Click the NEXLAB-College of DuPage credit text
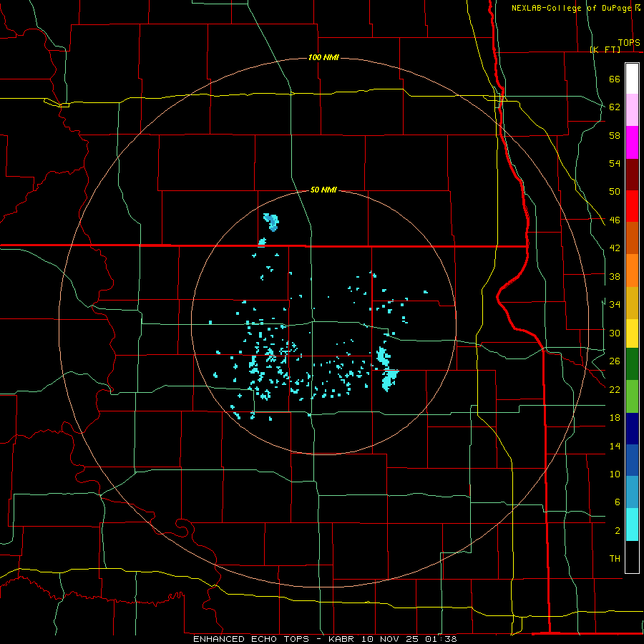 [x=572, y=8]
